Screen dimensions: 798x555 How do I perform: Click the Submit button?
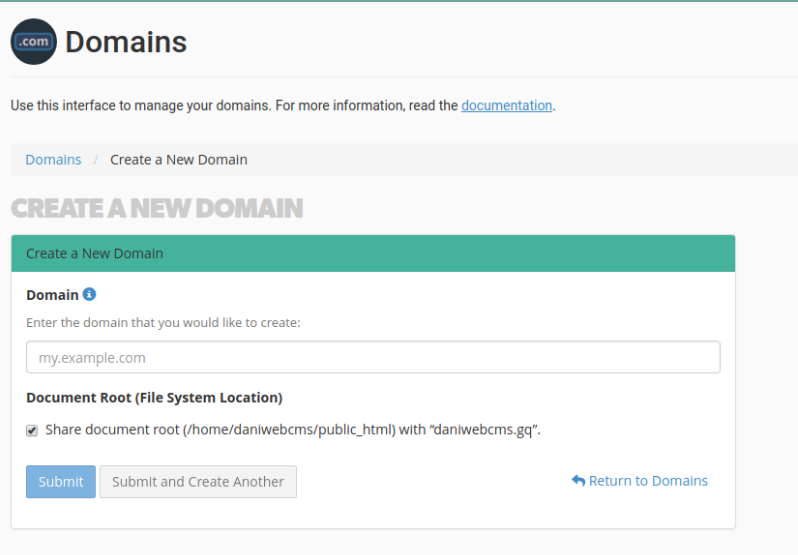click(61, 481)
